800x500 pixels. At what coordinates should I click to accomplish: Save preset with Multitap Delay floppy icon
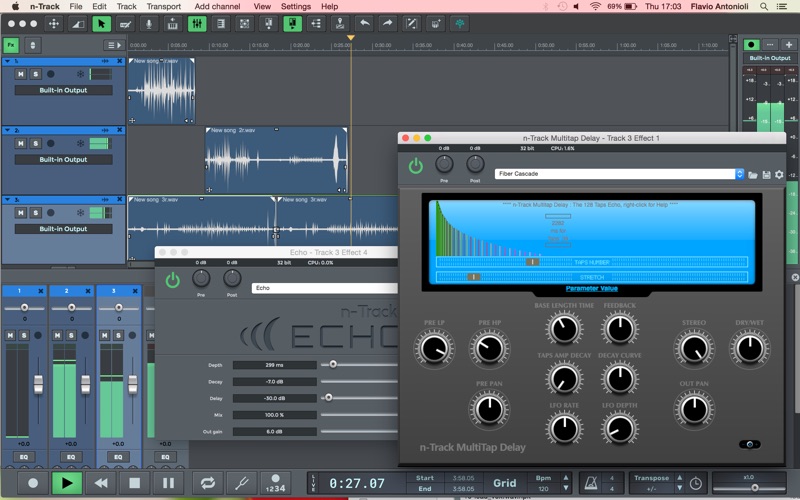pos(766,174)
